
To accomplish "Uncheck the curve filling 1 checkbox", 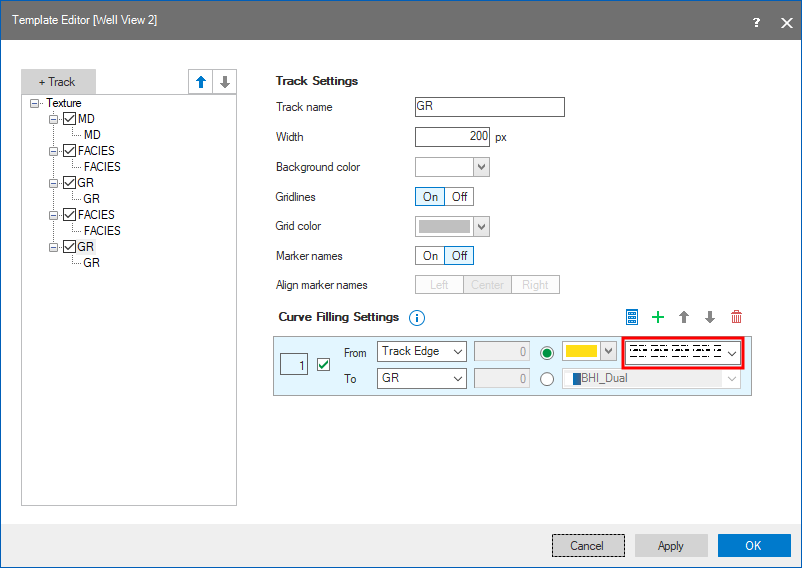I will click(323, 365).
